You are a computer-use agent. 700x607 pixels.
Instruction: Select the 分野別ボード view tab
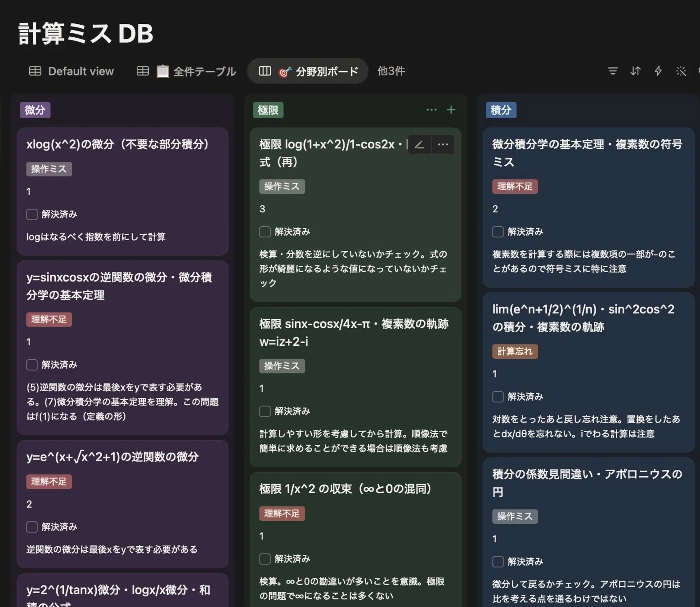click(308, 71)
